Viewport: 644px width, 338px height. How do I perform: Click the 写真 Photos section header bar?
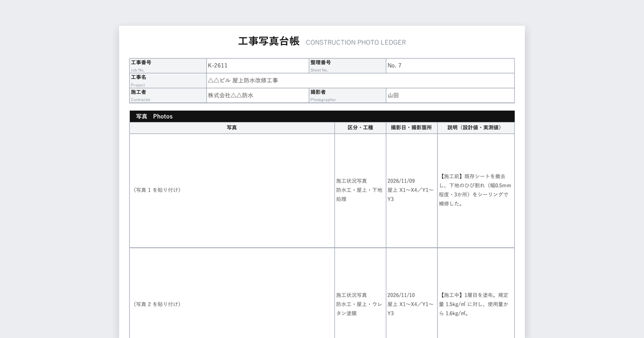point(322,116)
